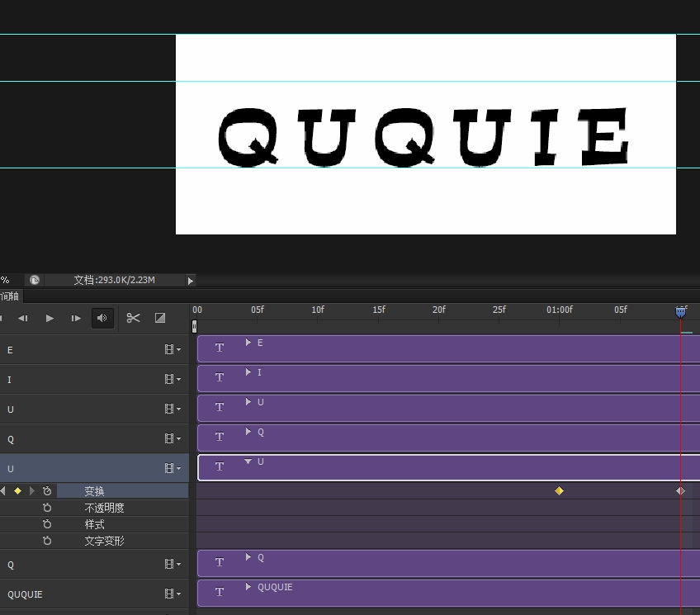Screen dimensions: 700x615
Task: Turn on the 文字变形 stopwatch
Action: 47,541
